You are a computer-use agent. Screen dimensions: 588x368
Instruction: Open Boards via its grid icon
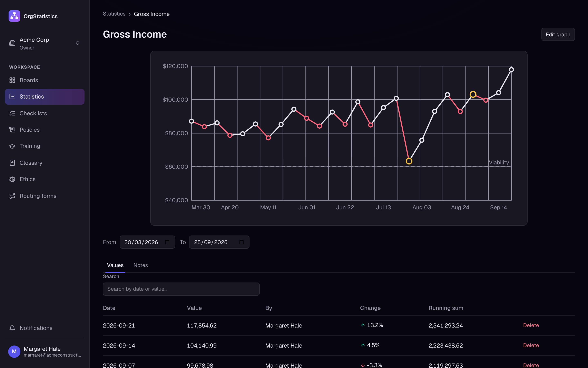click(x=12, y=80)
